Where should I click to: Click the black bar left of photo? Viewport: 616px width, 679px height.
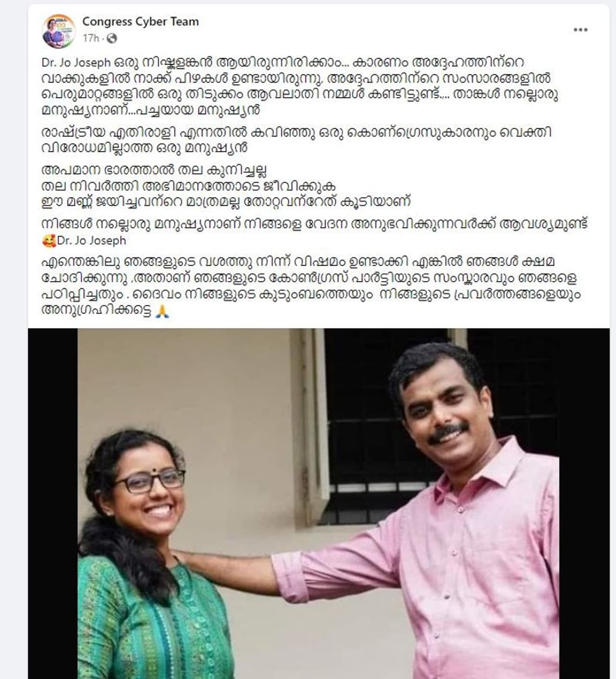pos(53,503)
